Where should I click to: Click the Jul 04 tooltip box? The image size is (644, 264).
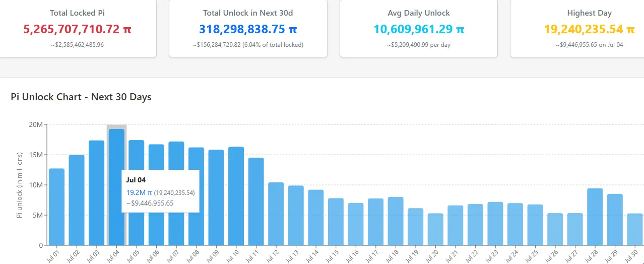pyautogui.click(x=161, y=191)
